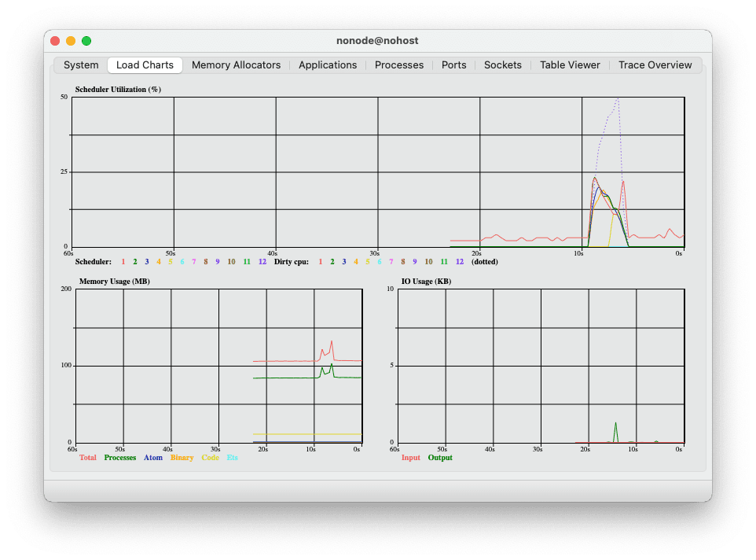Open the Trace Overview tab

pyautogui.click(x=655, y=65)
